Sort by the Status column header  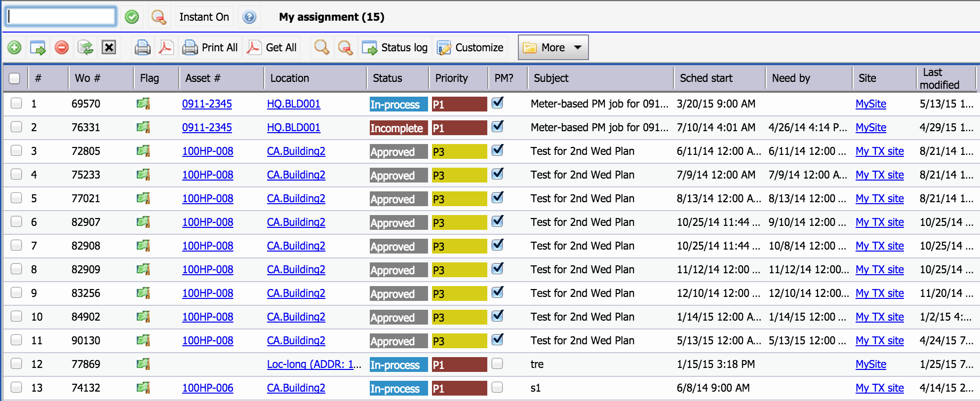click(388, 78)
